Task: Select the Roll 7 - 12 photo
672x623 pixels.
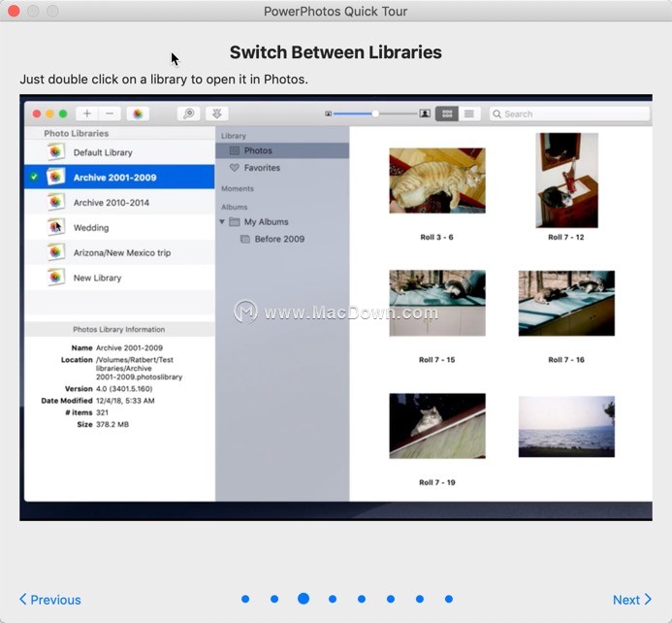Action: 566,180
